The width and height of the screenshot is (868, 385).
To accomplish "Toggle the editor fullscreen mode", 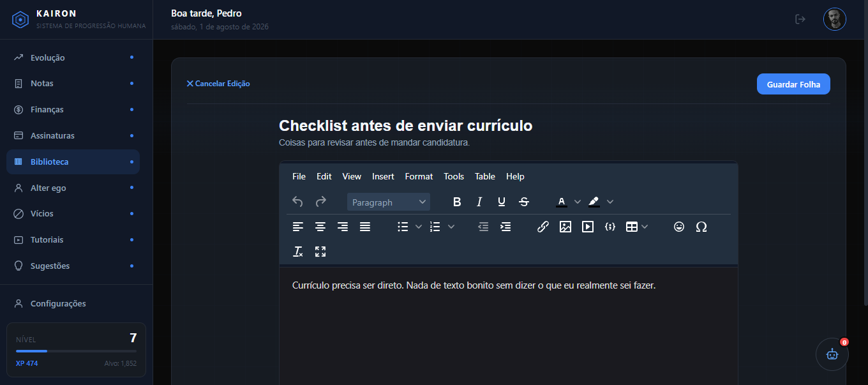I will click(320, 252).
